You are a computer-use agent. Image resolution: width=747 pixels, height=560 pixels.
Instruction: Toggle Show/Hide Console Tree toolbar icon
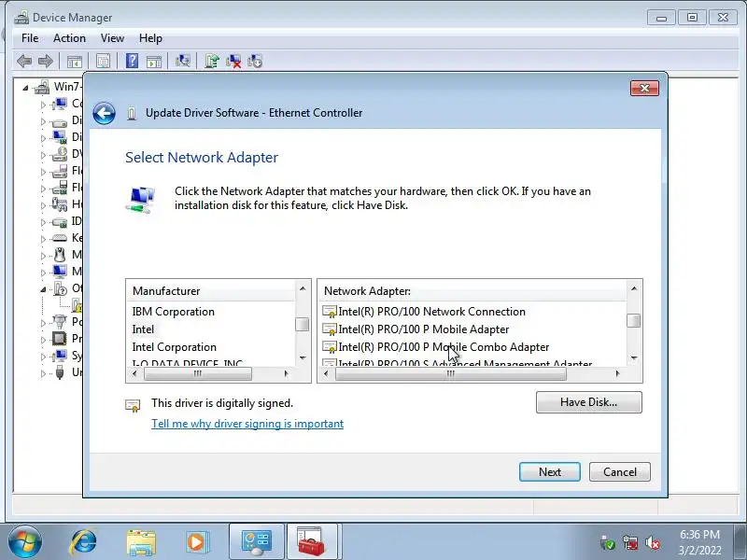[x=75, y=61]
